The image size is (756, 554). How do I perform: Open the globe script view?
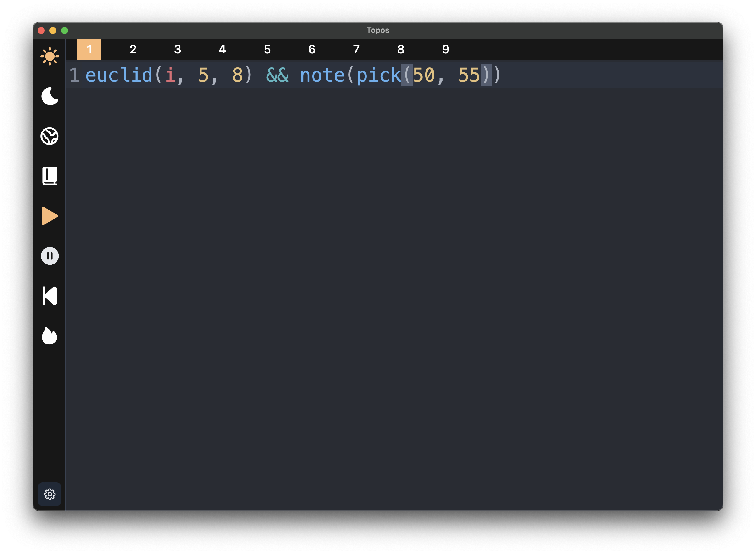click(x=50, y=136)
